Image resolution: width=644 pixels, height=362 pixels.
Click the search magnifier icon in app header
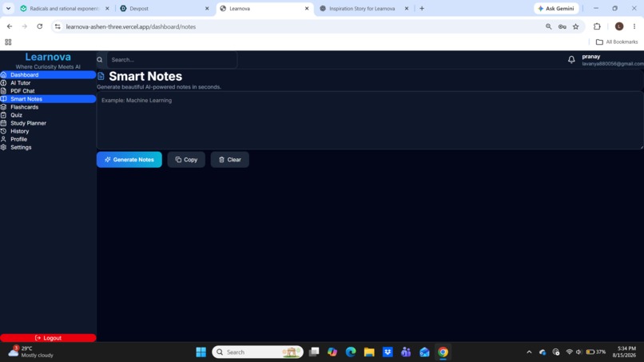[100, 60]
